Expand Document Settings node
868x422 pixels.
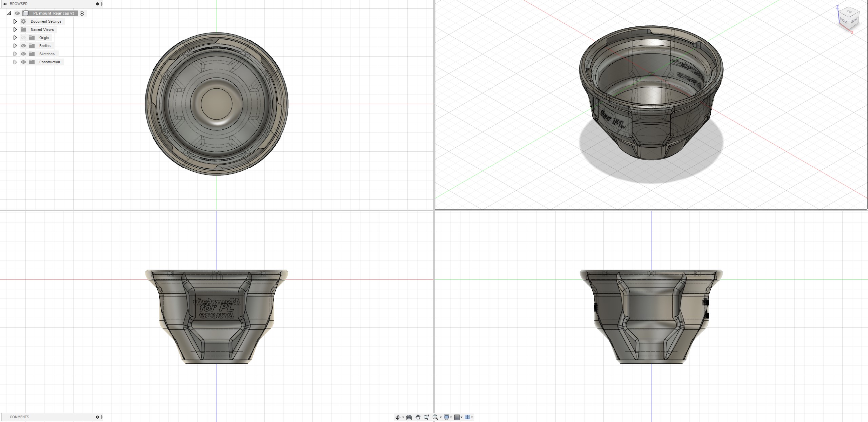pyautogui.click(x=15, y=21)
